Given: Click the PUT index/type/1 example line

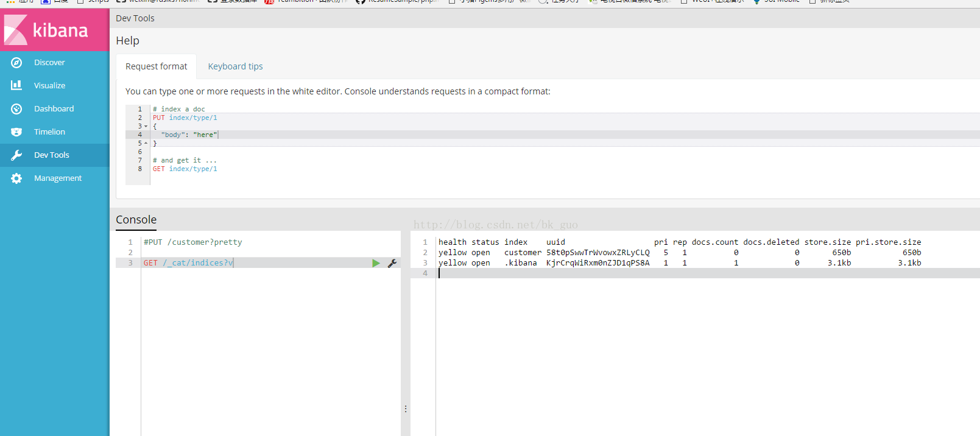Looking at the screenshot, I should point(185,118).
